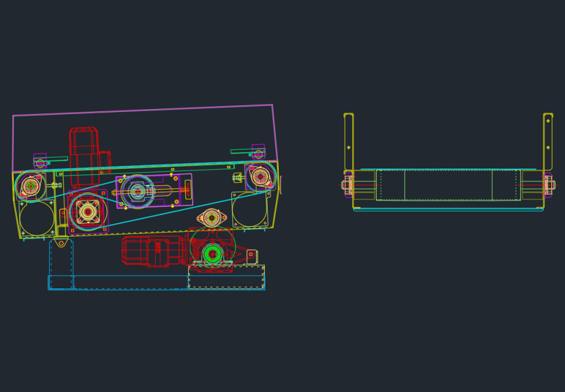Select the yellow diamond marker on left upright arm
Image resolution: width=565 pixels, height=392 pixels.
(348, 147)
